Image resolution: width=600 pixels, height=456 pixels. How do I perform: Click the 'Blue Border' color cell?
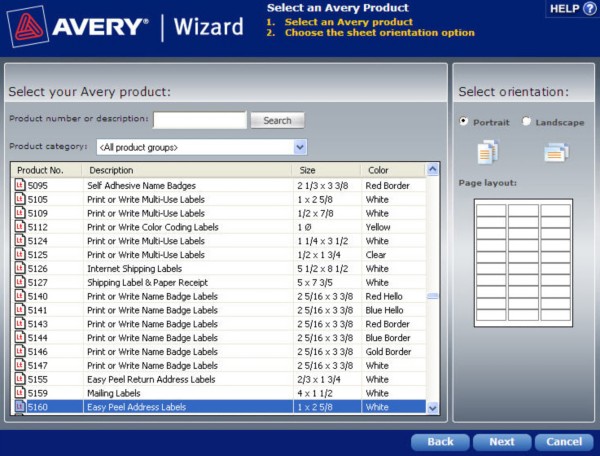point(388,338)
